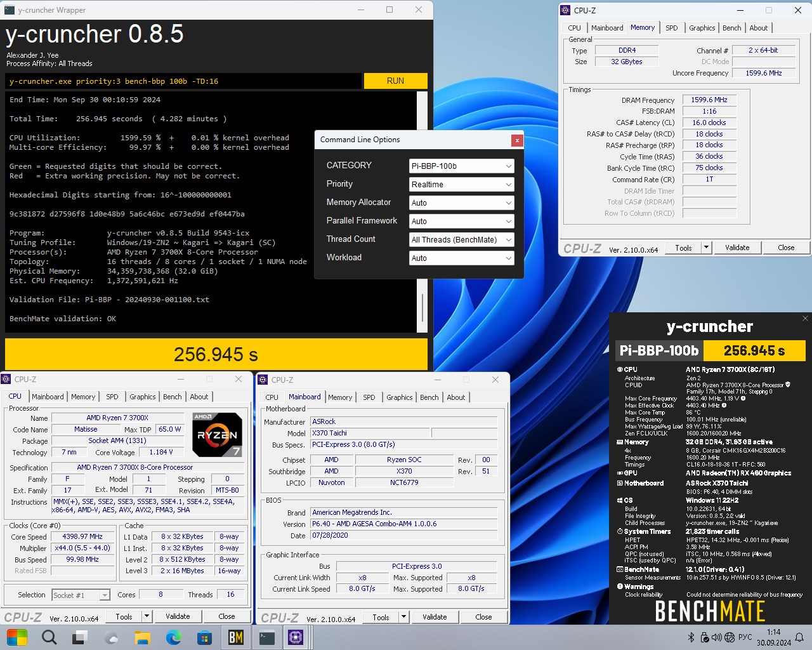This screenshot has height=650, width=812.
Task: Click Validate in Mainboard CPU-Z window
Action: point(435,617)
